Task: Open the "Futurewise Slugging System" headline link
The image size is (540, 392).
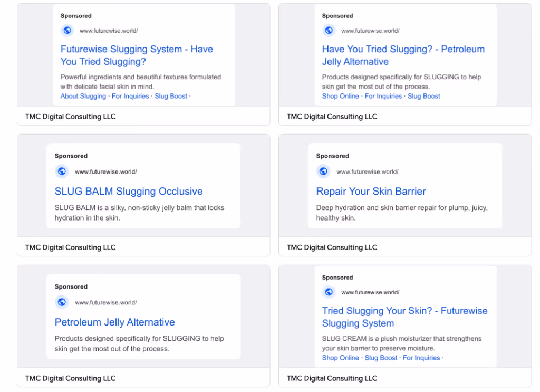Action: click(x=136, y=55)
